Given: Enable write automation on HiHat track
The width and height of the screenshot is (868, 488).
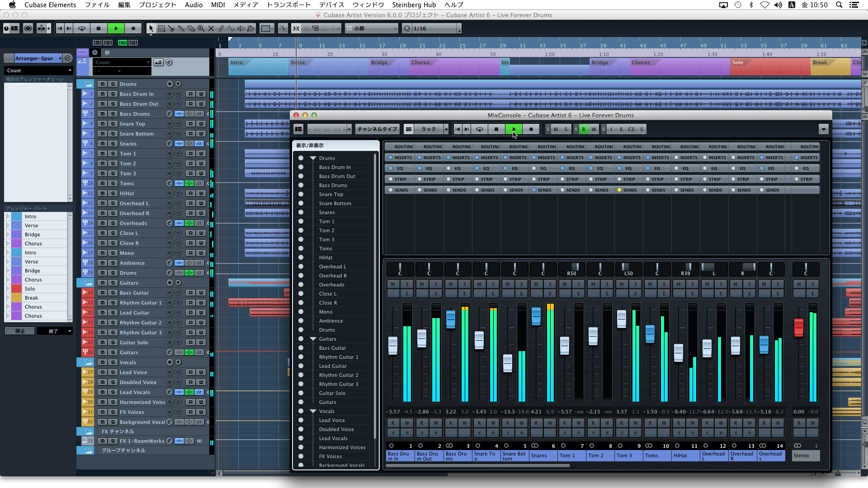Looking at the screenshot, I should click(201, 193).
